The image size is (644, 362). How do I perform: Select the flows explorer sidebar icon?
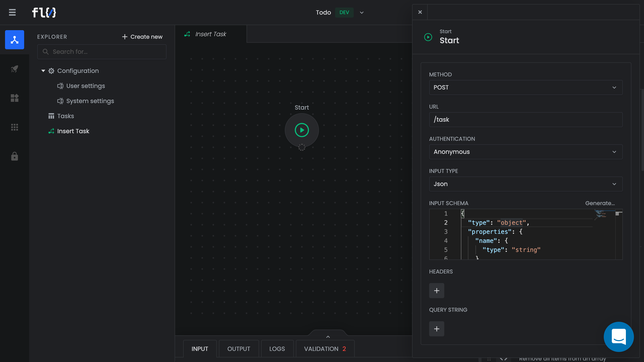[15, 40]
